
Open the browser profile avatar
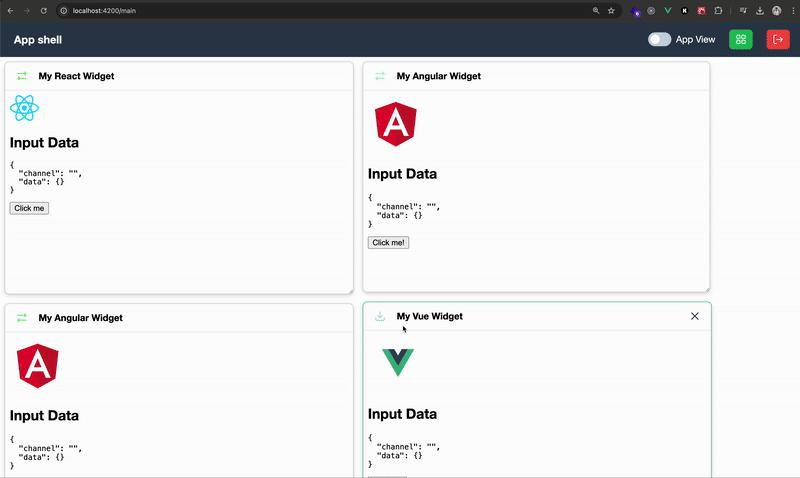[777, 11]
